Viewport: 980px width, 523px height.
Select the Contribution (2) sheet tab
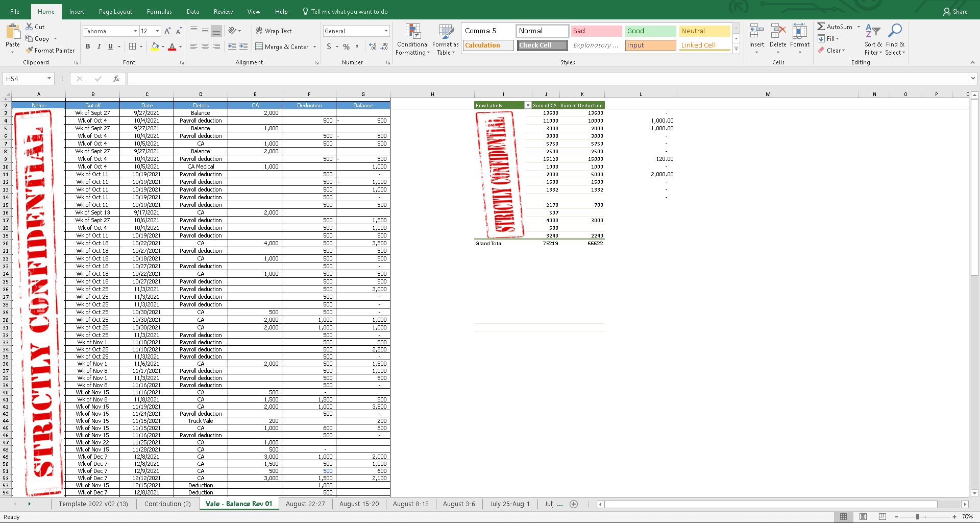[167, 504]
